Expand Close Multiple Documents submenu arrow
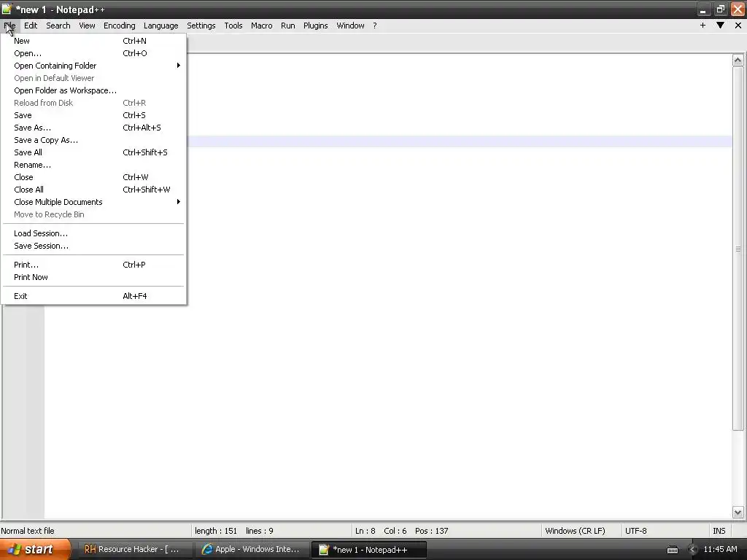 [x=178, y=202]
